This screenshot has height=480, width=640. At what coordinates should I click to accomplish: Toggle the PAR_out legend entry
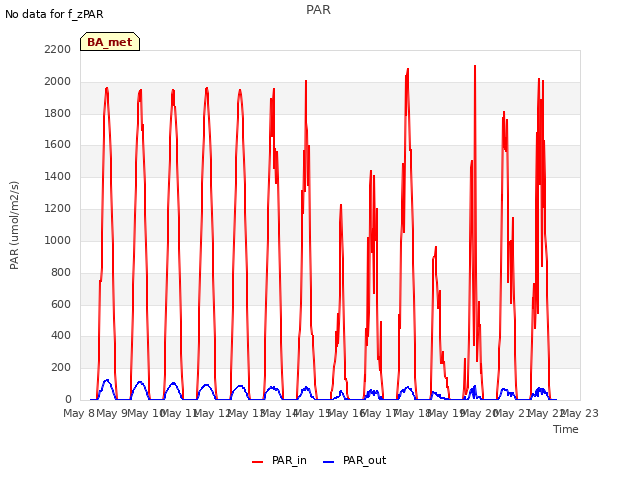point(355,460)
